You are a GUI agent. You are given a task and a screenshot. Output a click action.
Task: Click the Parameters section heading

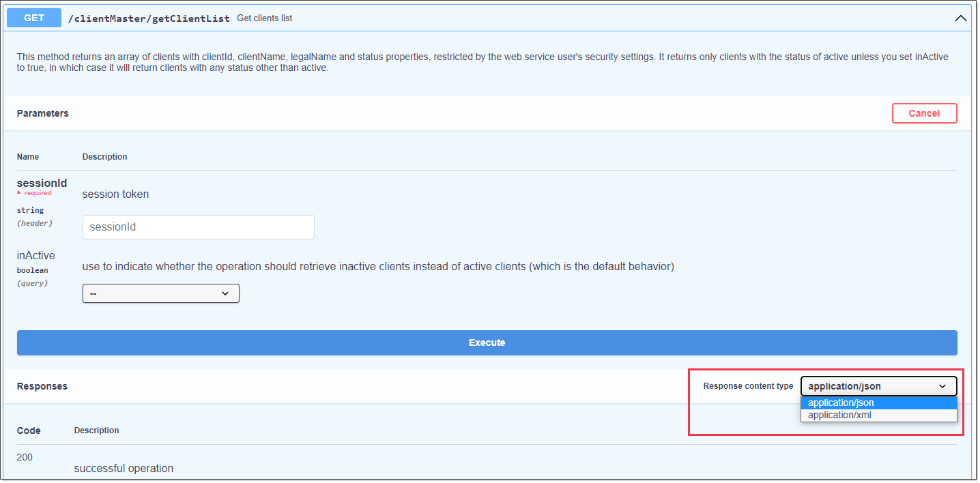click(x=42, y=113)
